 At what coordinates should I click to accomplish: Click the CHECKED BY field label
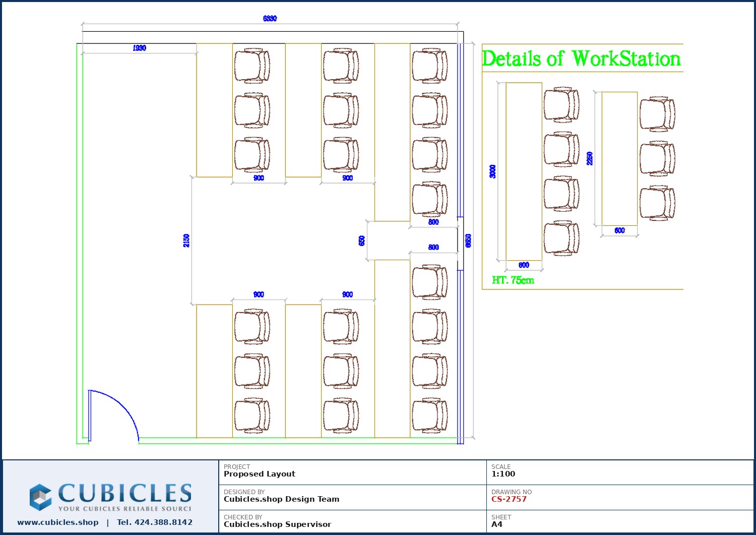click(243, 517)
